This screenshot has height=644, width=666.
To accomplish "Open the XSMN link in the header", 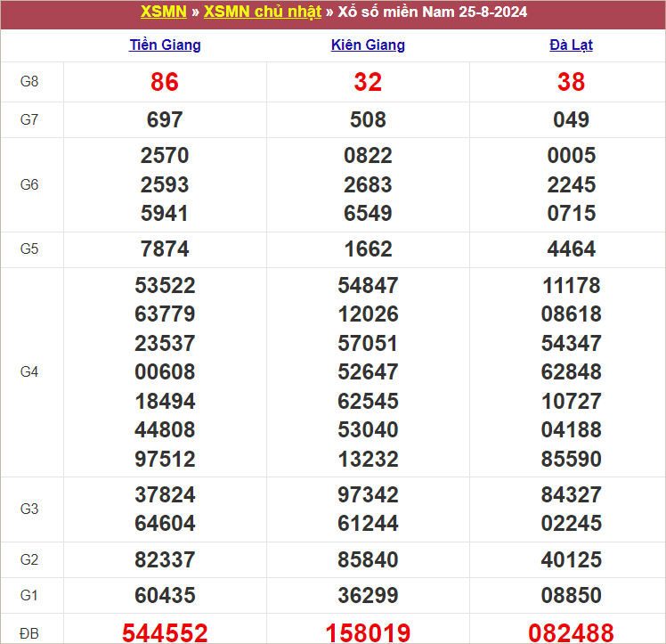I will pos(163,12).
